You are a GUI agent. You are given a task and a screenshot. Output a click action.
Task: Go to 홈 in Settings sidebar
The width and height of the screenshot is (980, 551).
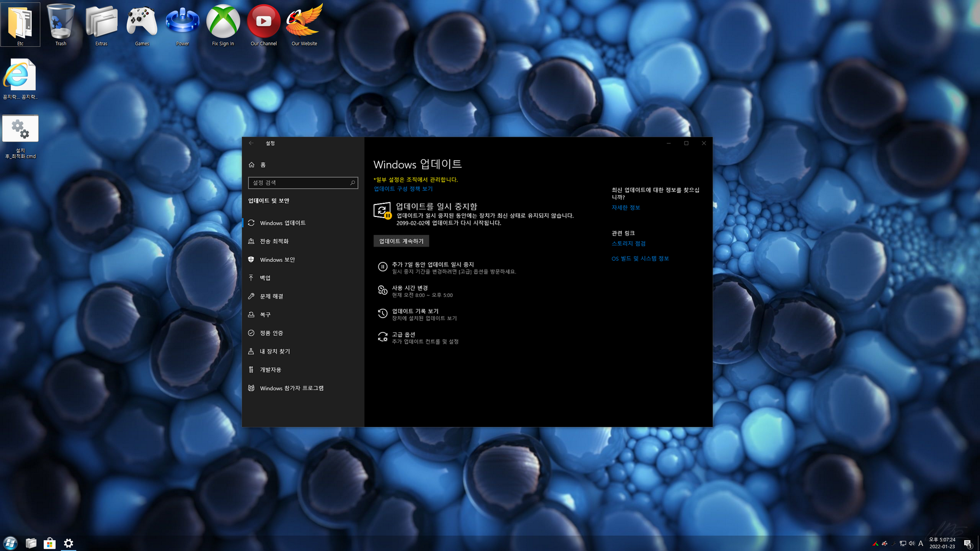tap(303, 165)
